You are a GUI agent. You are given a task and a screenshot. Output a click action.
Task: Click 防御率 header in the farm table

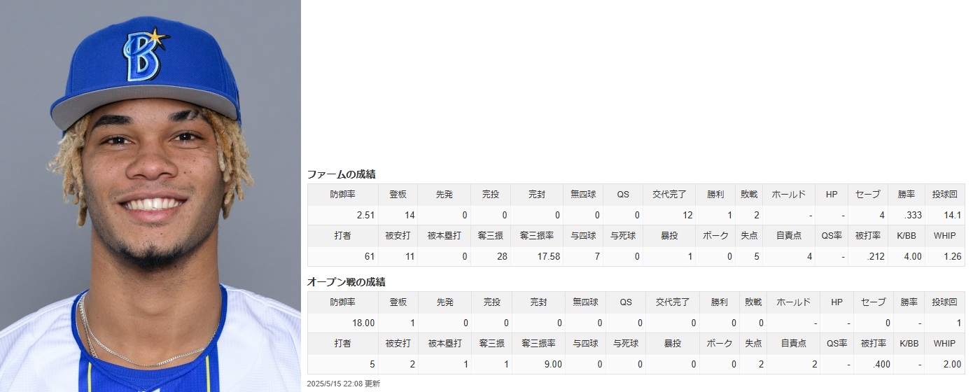click(x=343, y=195)
